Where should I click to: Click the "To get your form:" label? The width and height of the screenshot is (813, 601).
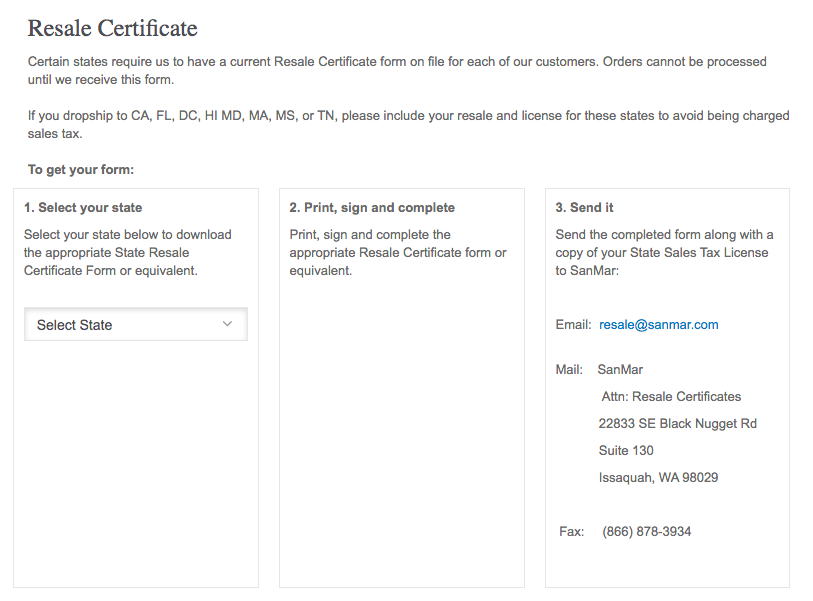click(81, 170)
